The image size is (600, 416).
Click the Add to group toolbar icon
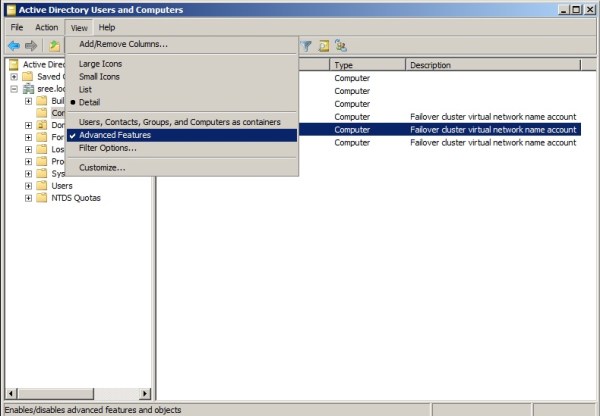tap(341, 46)
